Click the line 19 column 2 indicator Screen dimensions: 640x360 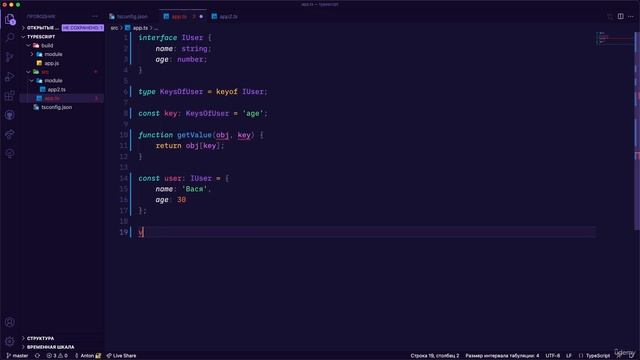[x=435, y=356]
